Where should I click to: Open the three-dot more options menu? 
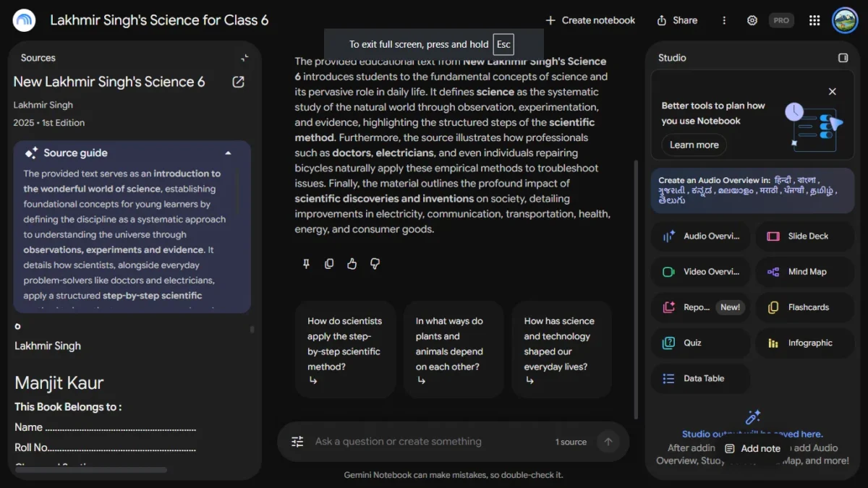(x=724, y=20)
